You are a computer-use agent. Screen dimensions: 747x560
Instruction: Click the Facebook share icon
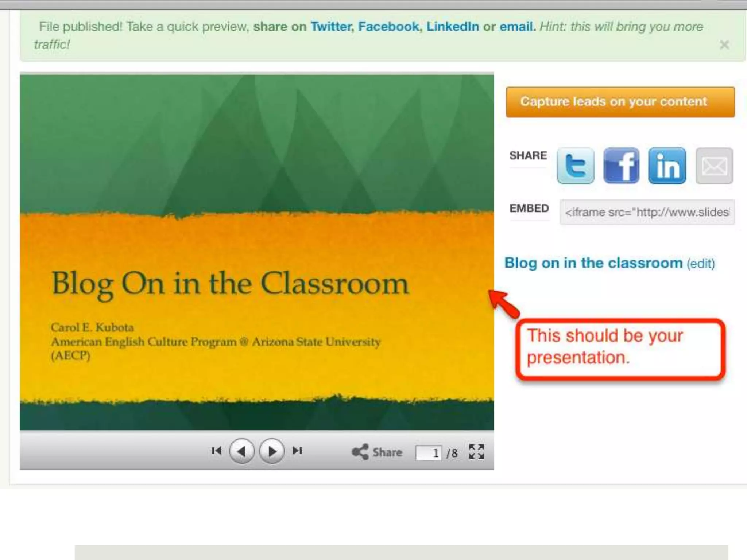click(621, 166)
